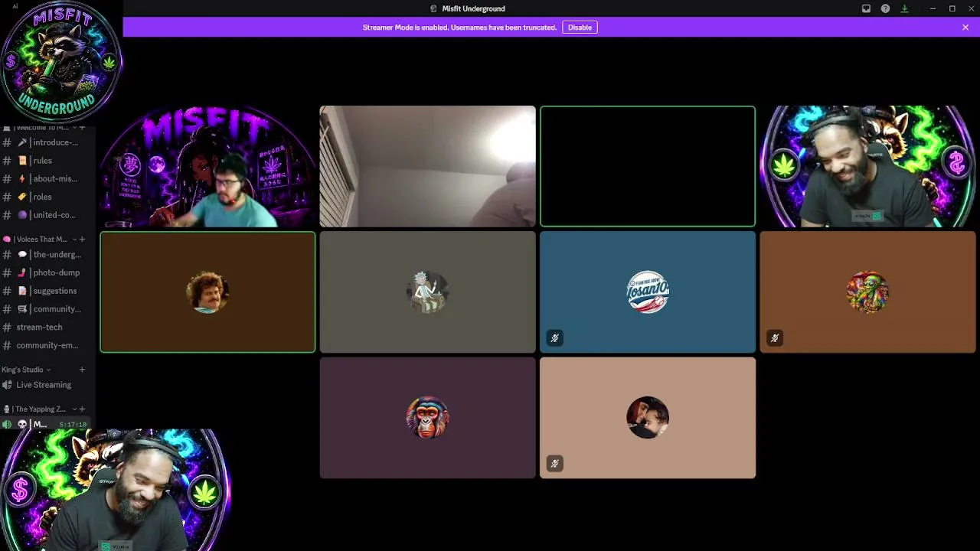This screenshot has height=551, width=980.
Task: Focus the monkey avatar tile
Action: click(x=427, y=418)
